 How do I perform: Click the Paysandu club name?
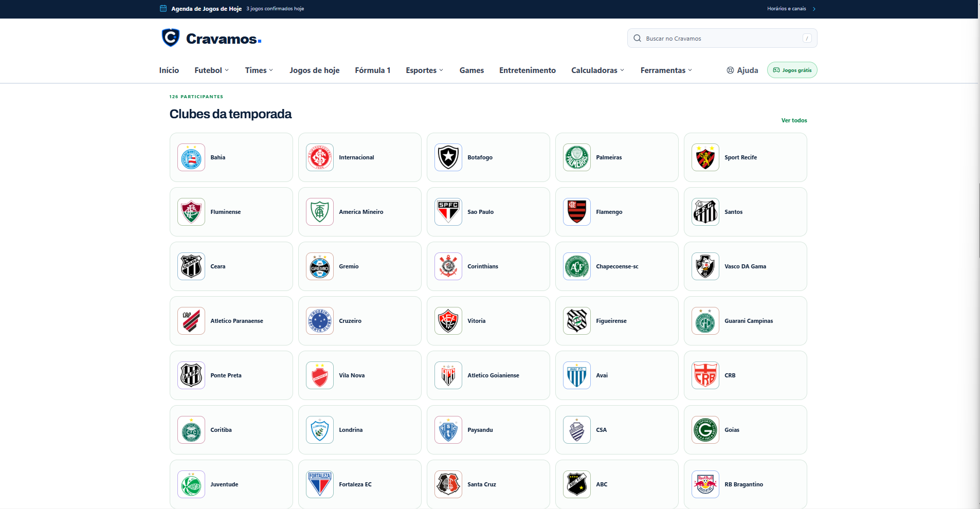click(x=480, y=430)
